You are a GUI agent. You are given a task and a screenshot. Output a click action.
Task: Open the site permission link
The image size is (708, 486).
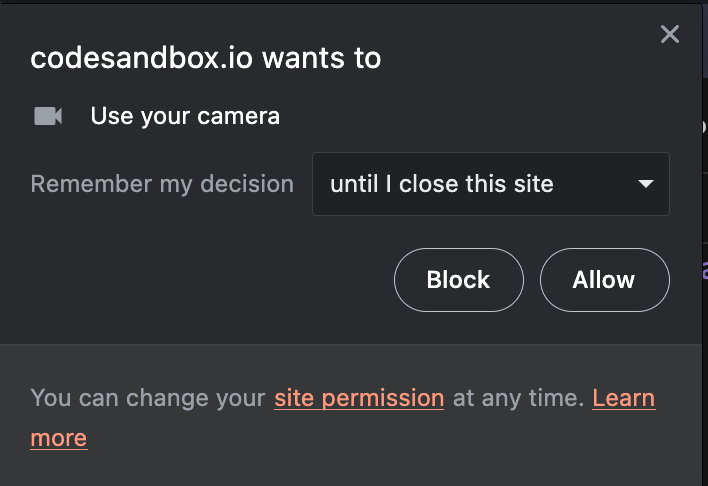pos(359,398)
